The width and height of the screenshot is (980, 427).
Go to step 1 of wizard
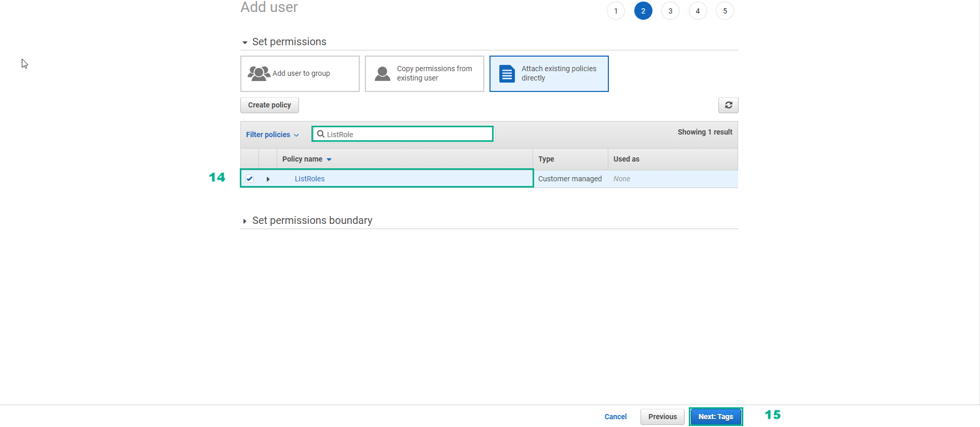tap(616, 11)
